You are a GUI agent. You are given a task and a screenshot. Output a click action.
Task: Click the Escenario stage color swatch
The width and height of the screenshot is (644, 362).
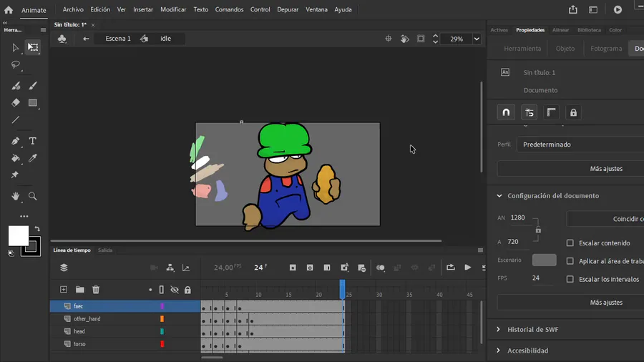tap(544, 260)
